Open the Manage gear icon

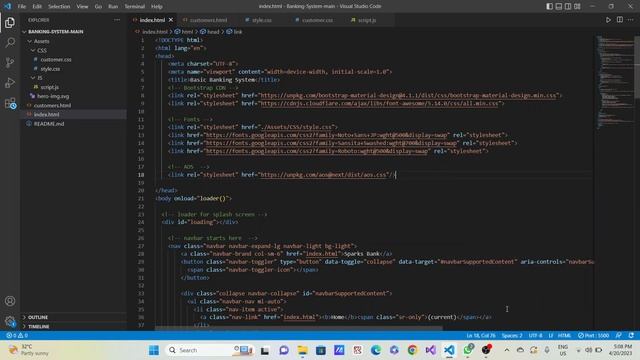[x=10, y=321]
